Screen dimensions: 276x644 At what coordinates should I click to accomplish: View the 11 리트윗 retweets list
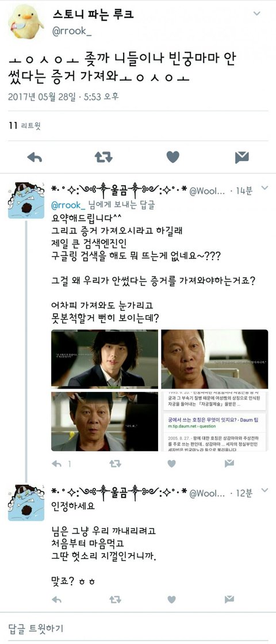(25, 125)
